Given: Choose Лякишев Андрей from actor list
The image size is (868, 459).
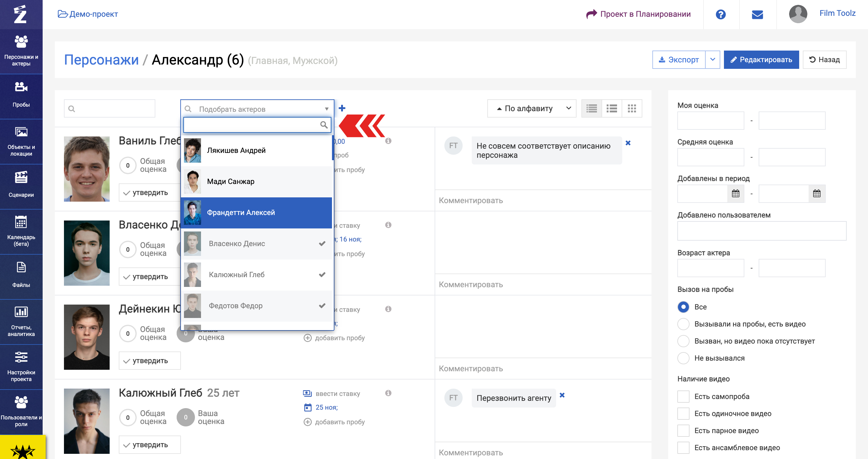Looking at the screenshot, I should [256, 151].
